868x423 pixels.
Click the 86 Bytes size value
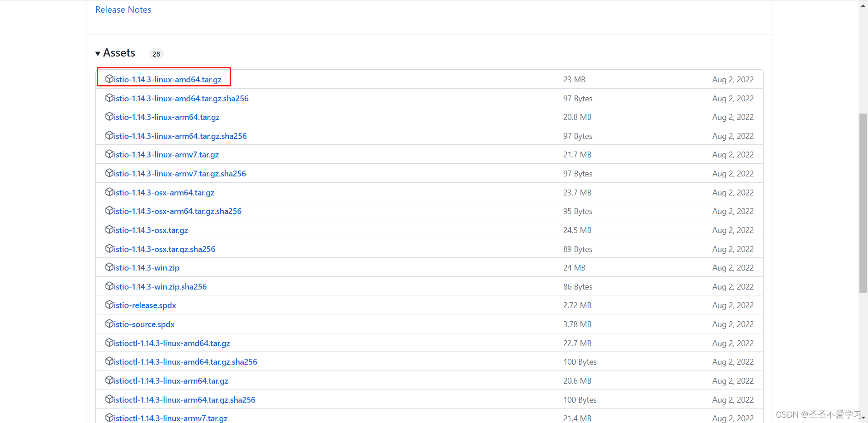[578, 286]
